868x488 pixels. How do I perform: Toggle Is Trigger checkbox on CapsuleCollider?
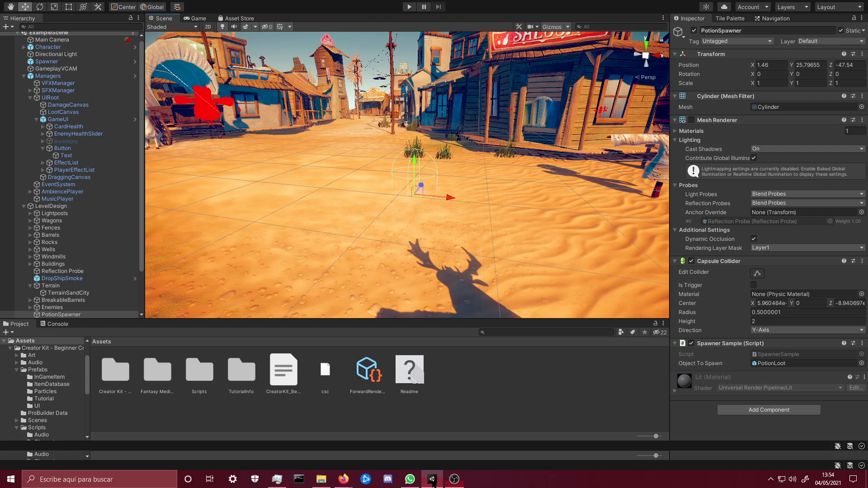(753, 285)
